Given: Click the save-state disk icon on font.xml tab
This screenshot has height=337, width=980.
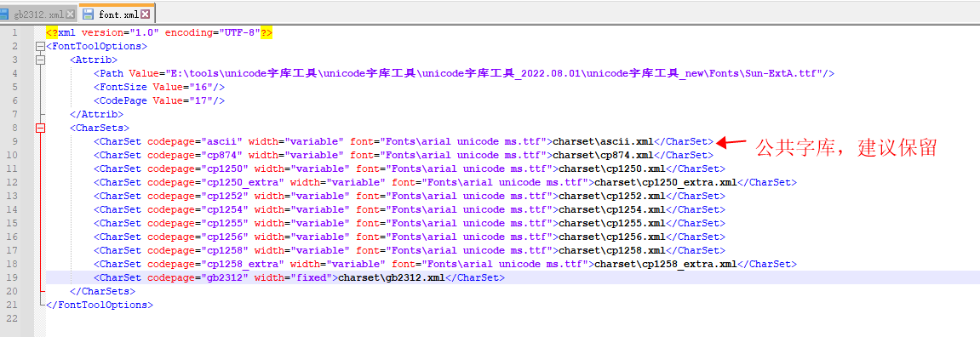Looking at the screenshot, I should pos(89,14).
